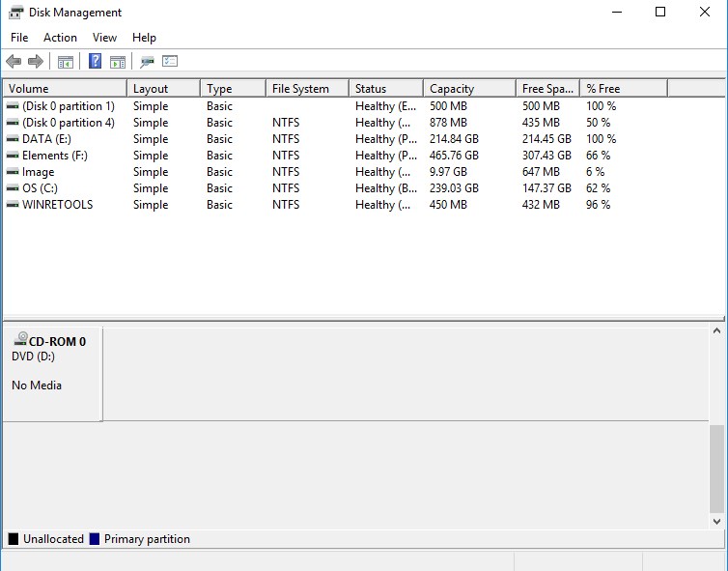Image resolution: width=728 pixels, height=571 pixels.
Task: Click the No Media text
Action: pos(37,385)
